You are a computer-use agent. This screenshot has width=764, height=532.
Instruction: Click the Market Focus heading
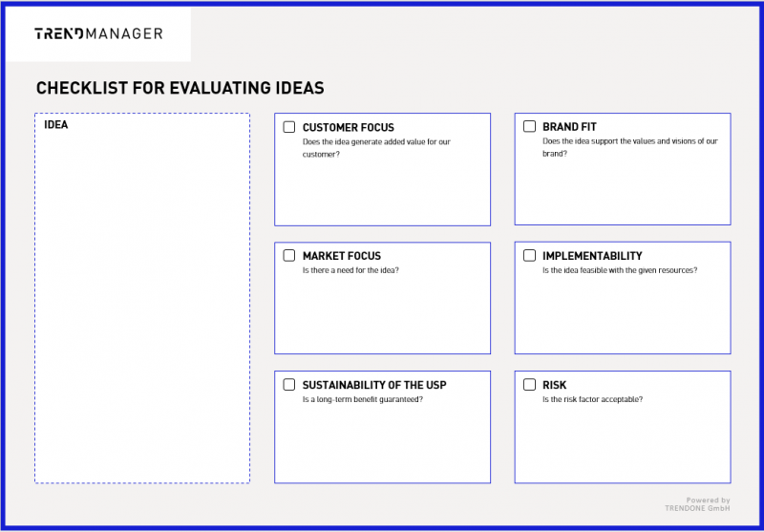342,256
